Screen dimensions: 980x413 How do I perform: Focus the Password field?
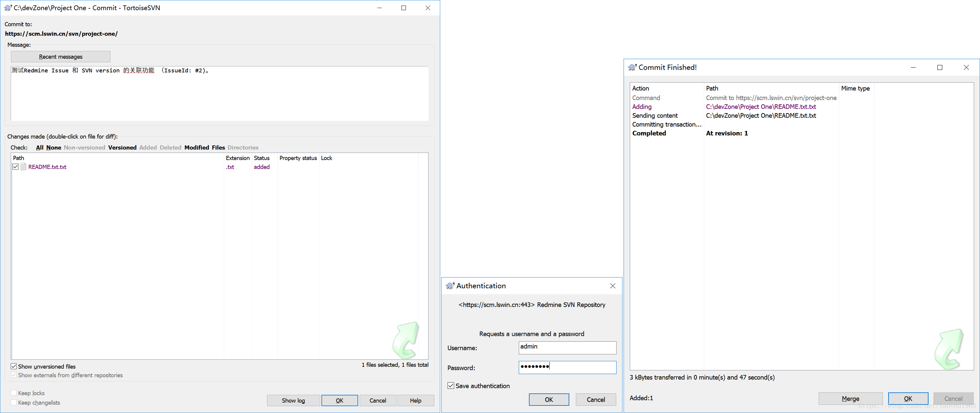(x=567, y=367)
